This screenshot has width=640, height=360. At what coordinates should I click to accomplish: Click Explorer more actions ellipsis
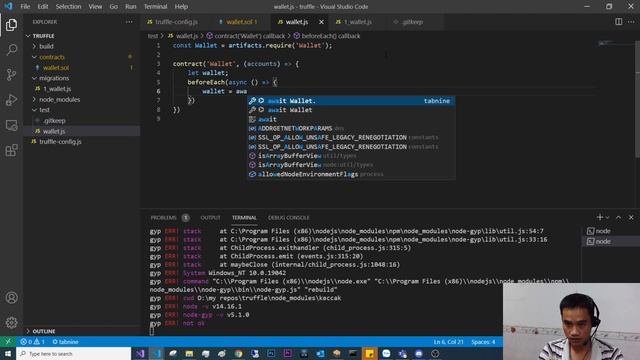tap(129, 22)
